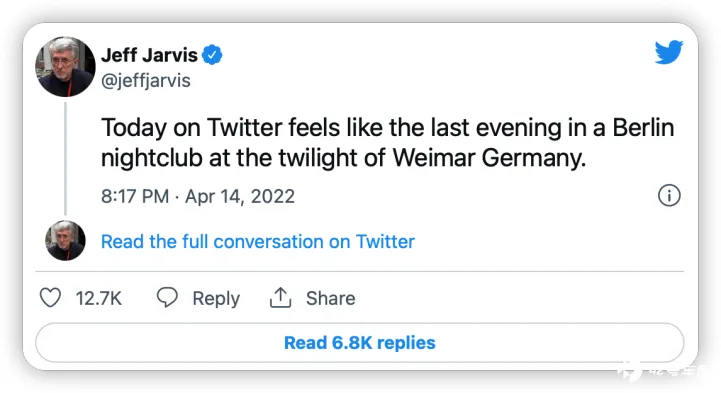Click the blue verified checkmark badge
Image resolution: width=721 pixels, height=393 pixels.
coord(212,55)
